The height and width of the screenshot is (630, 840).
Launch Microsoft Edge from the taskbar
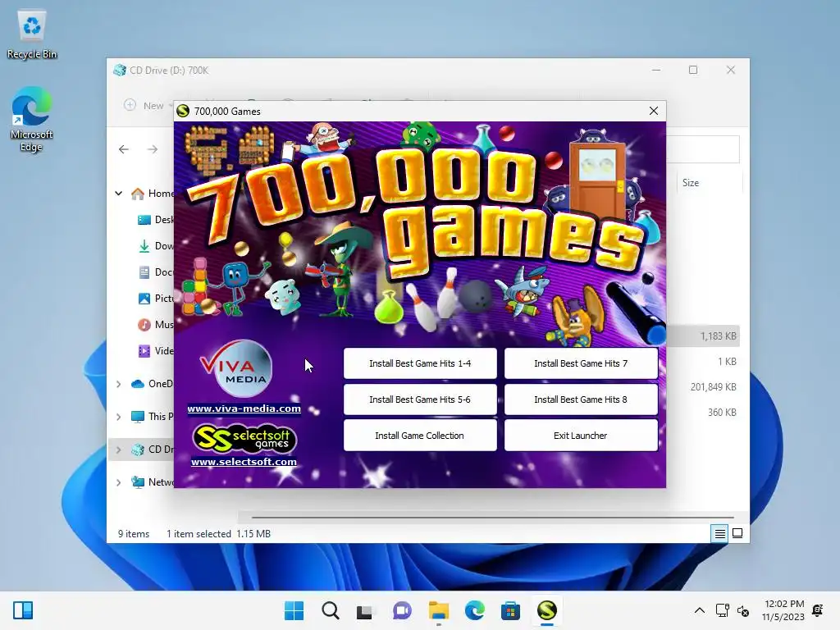coord(475,610)
